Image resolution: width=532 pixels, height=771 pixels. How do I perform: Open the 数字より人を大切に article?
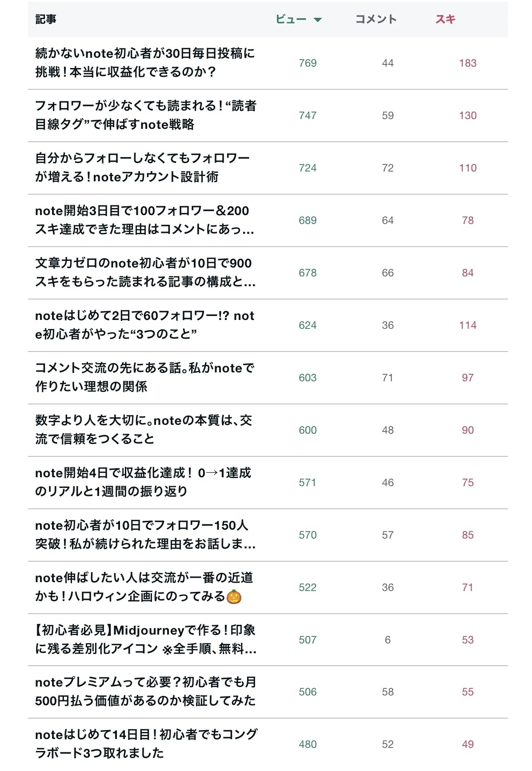(144, 430)
